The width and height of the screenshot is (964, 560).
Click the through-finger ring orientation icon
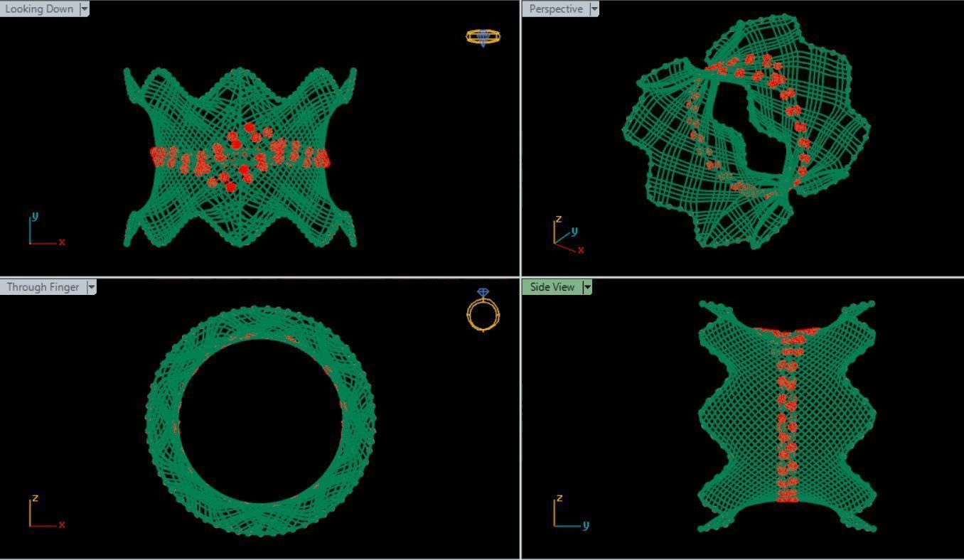click(483, 310)
